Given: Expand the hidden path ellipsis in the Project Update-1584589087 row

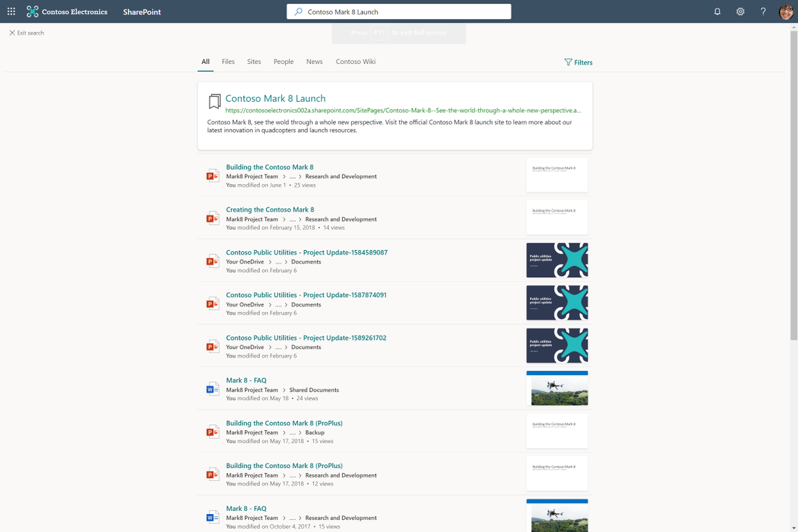Looking at the screenshot, I should pos(278,261).
